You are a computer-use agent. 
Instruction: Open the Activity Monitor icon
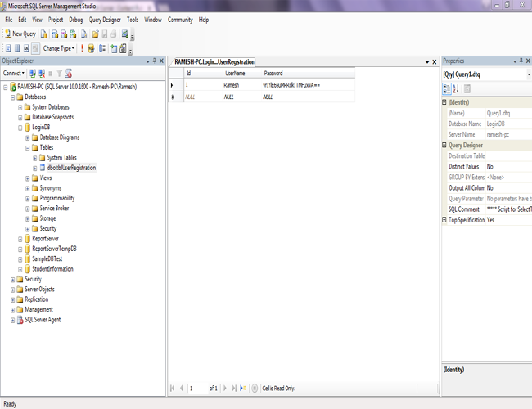125,34
